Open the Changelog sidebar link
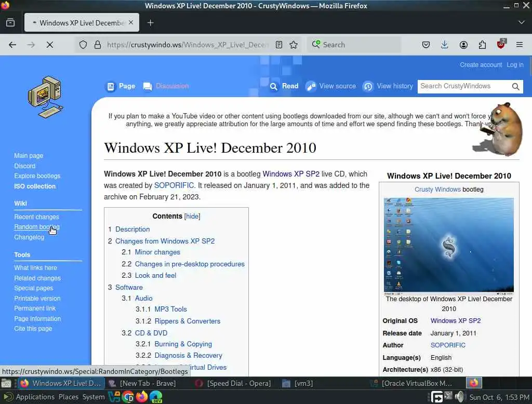Screen dimensions: 532x404 (29, 237)
